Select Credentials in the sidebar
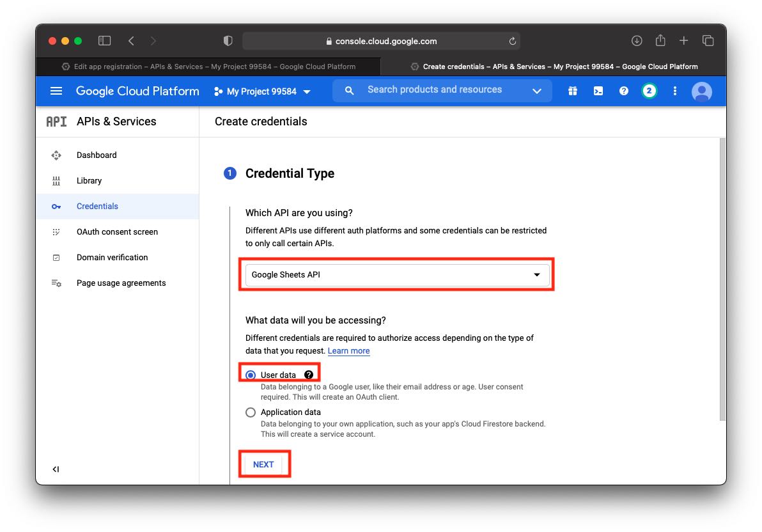 pyautogui.click(x=118, y=206)
